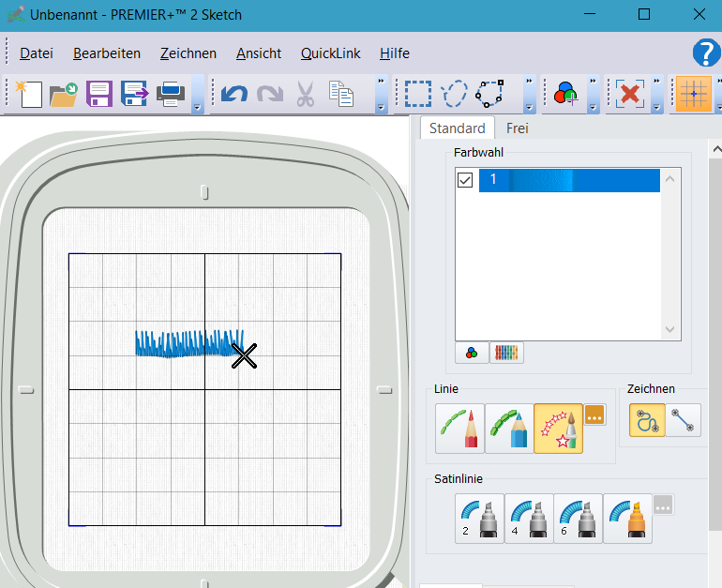This screenshot has height=588, width=722.
Task: Click color list scroll down arrow
Action: coord(670,330)
